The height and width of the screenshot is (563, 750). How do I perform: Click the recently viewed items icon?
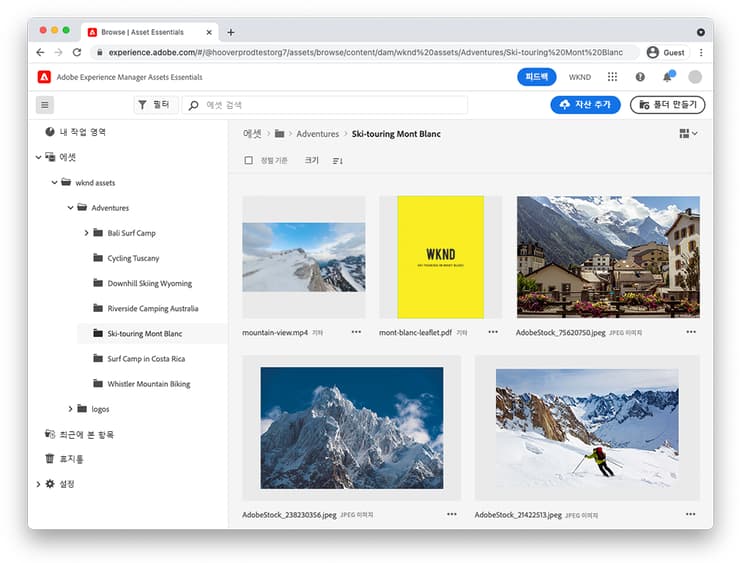coord(50,434)
